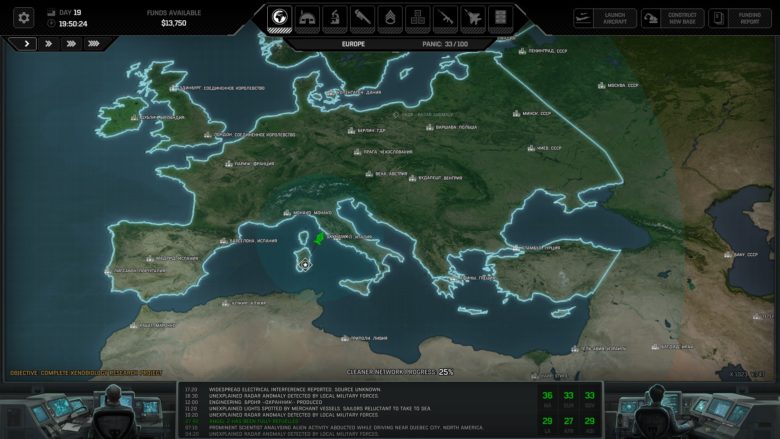Click the Minsk city icon

(x=516, y=113)
